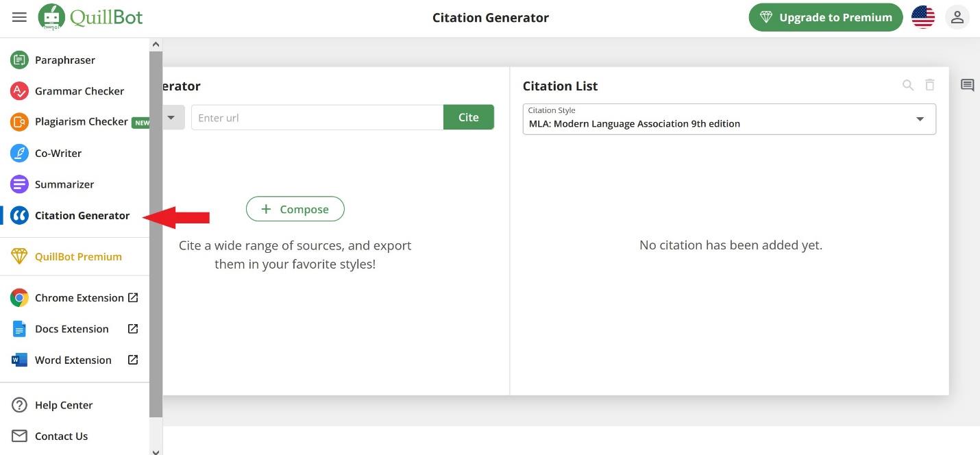Open the Co-Writer tool
Image resolution: width=980 pixels, height=455 pixels.
coord(58,153)
